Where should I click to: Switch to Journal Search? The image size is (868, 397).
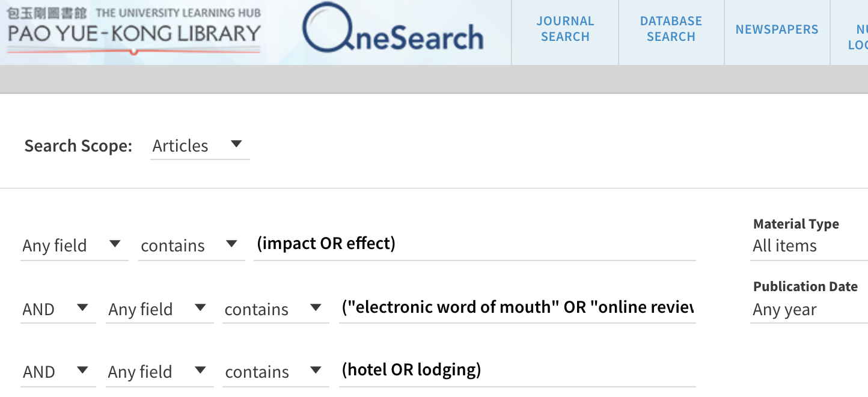click(564, 29)
